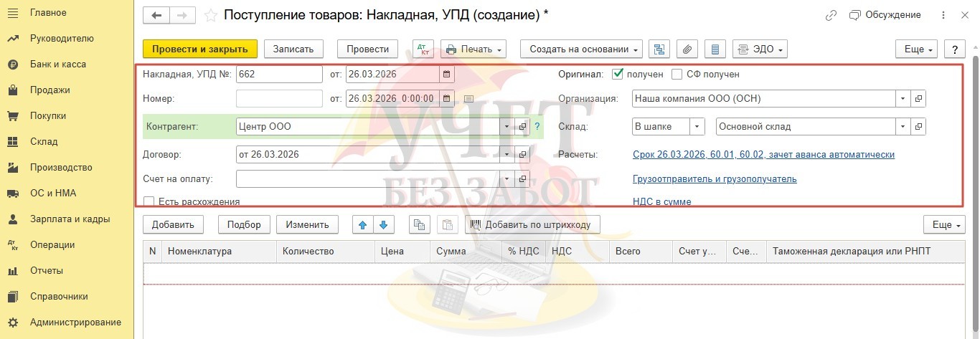980x339 pixels.
Task: Toggle the Оригинал получен checkbox
Action: point(617,74)
